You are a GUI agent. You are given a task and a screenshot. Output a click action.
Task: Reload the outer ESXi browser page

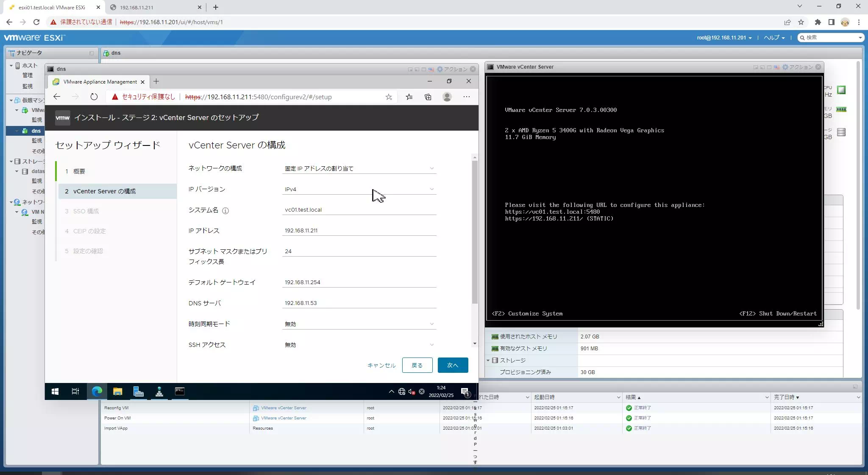tap(36, 22)
